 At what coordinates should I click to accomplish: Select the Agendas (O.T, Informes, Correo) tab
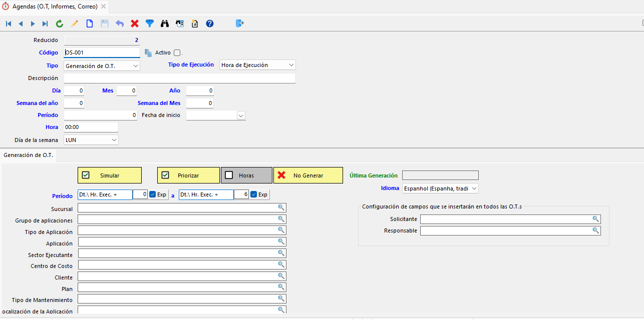click(55, 6)
